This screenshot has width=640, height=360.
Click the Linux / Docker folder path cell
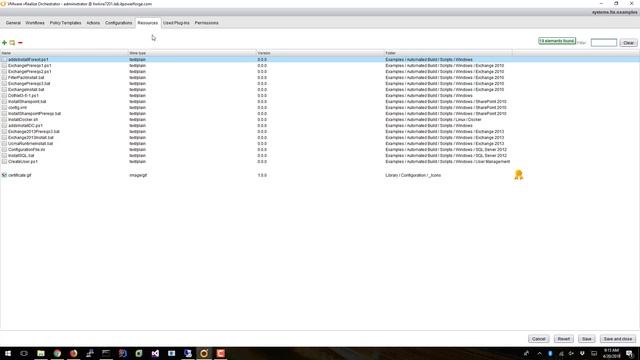tap(433, 120)
